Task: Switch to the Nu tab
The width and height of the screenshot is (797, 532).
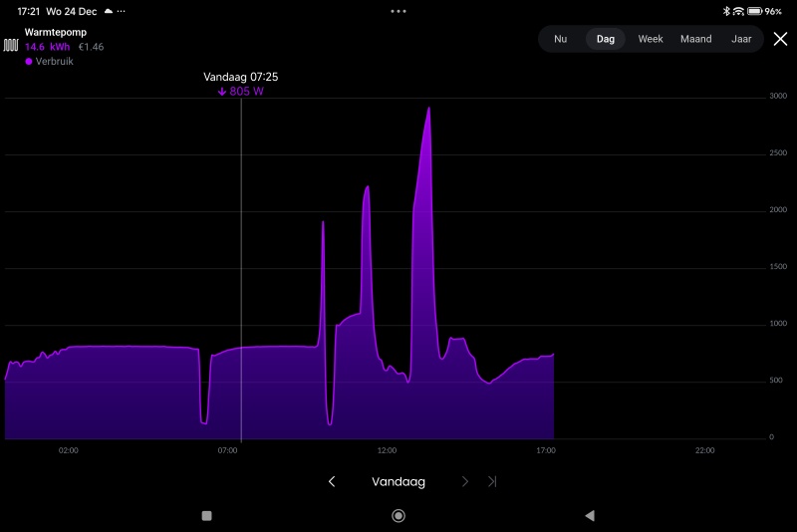Action: (560, 39)
